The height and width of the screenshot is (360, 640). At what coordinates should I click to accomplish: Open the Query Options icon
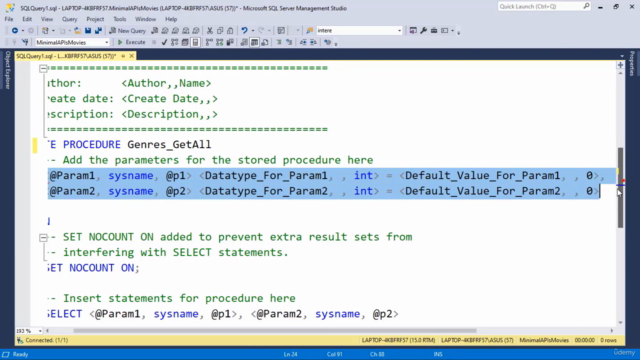pos(185,42)
